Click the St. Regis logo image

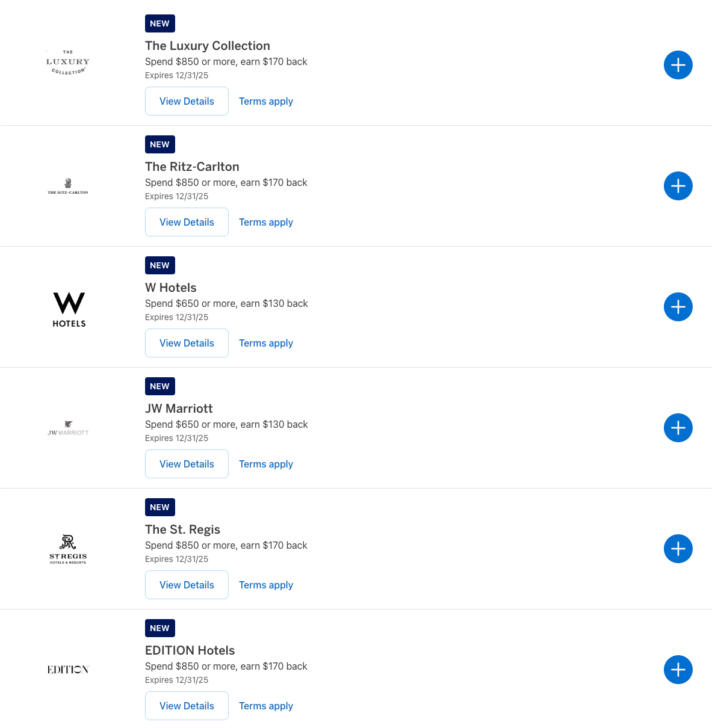68,549
